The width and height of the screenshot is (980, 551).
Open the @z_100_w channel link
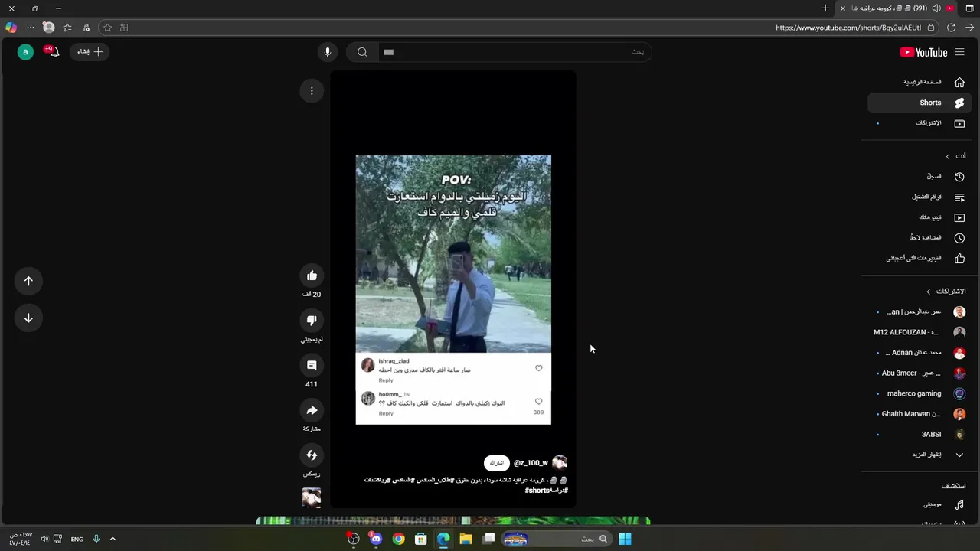531,463
